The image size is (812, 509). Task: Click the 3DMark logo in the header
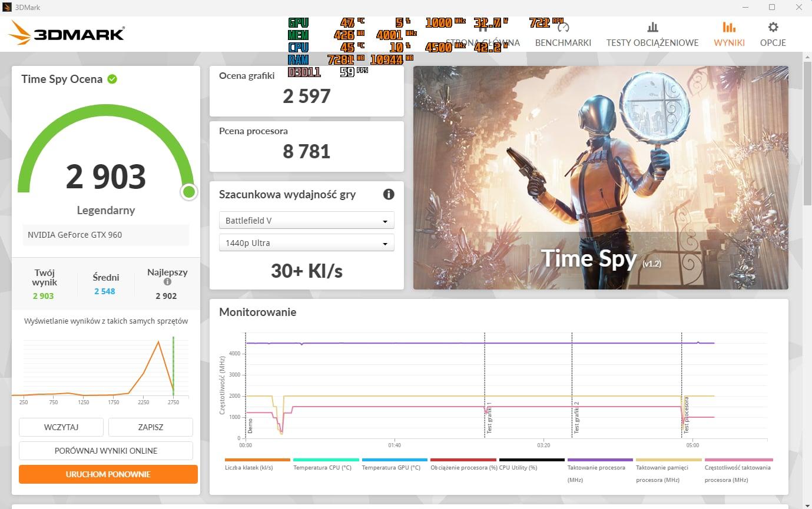click(x=67, y=33)
